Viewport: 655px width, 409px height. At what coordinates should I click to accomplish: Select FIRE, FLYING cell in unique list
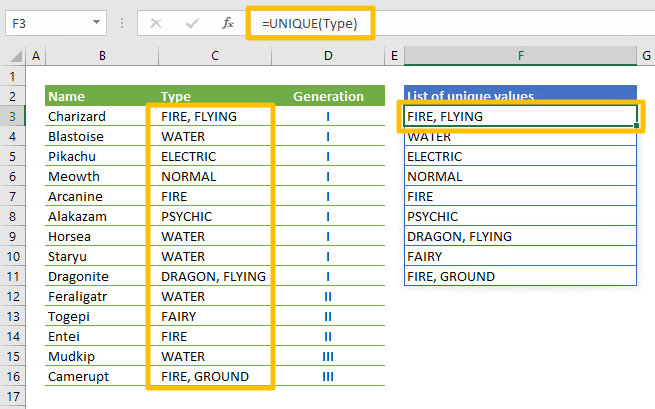[520, 116]
